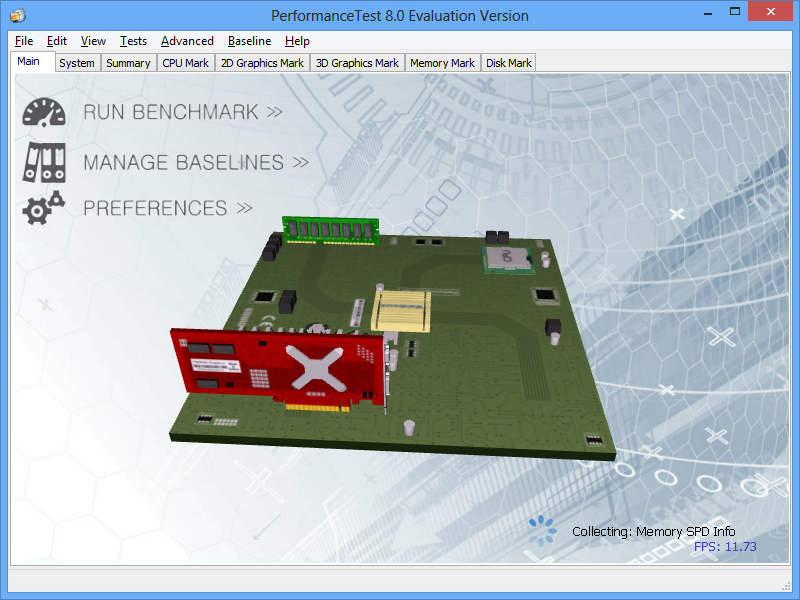Screen dimensions: 800x600
Task: Open the View menu
Action: point(93,41)
